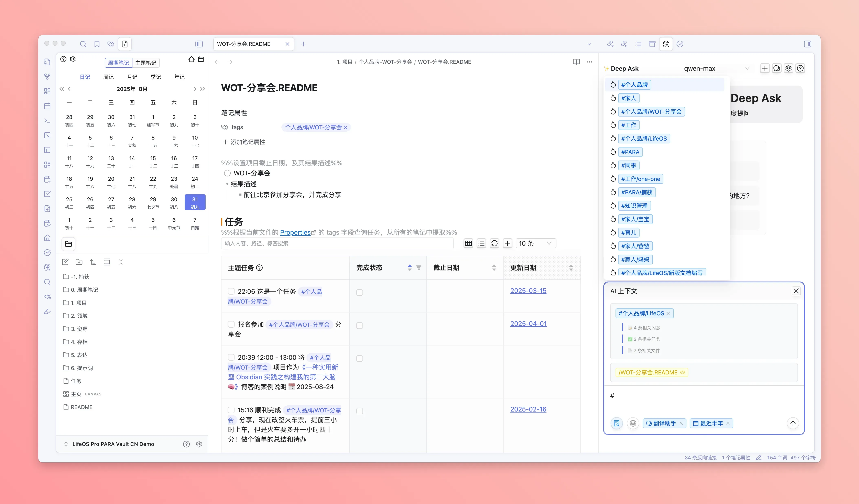Expand the '1. 项目' folder
Viewport: 859px width, 504px height.
[78, 303]
